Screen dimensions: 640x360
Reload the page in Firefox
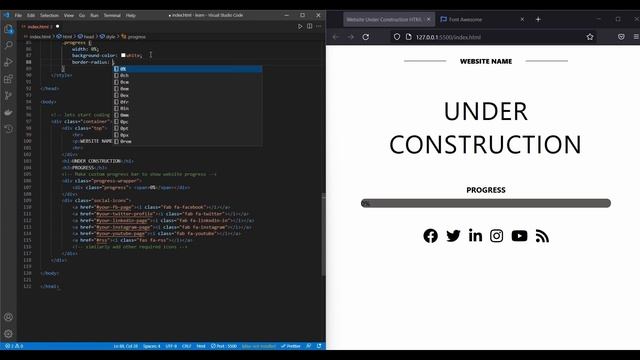pyautogui.click(x=366, y=37)
